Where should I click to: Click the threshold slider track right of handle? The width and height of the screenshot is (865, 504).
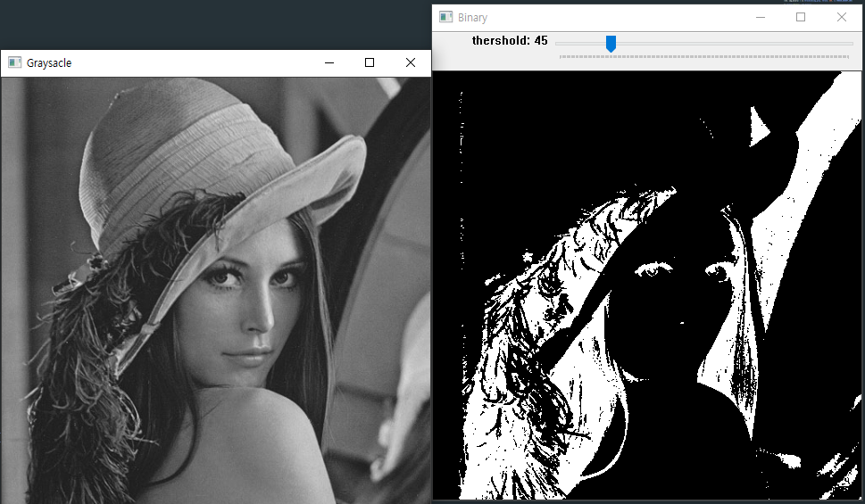(x=735, y=43)
